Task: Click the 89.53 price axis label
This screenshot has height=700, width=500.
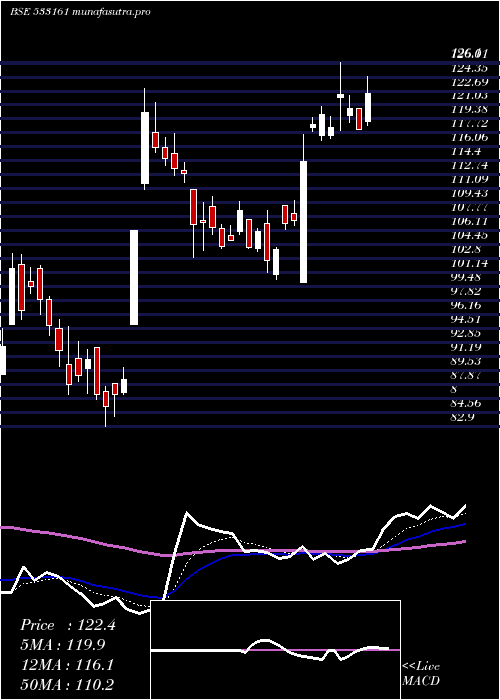Action: (x=466, y=361)
